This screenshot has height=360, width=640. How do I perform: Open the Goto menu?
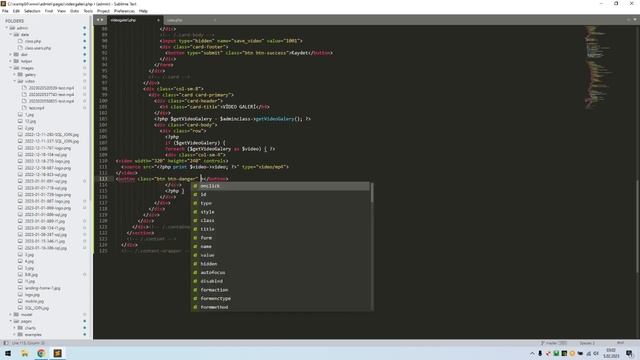point(74,11)
